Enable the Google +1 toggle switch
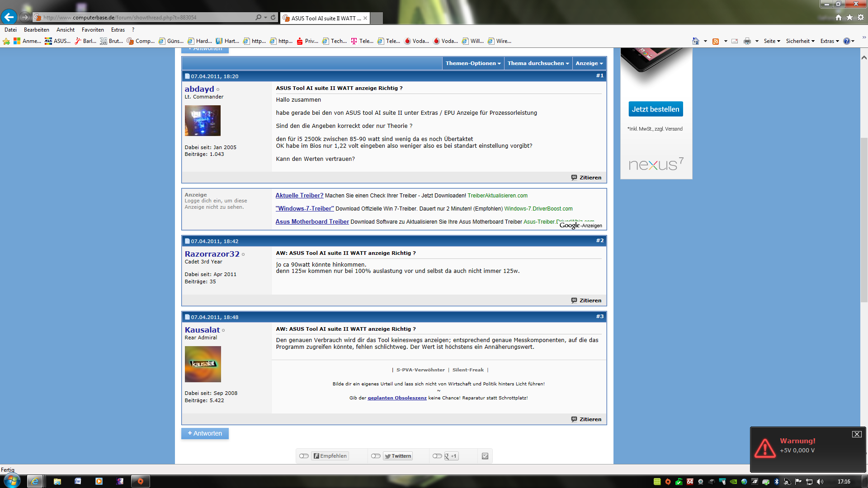Image resolution: width=868 pixels, height=488 pixels. (437, 456)
